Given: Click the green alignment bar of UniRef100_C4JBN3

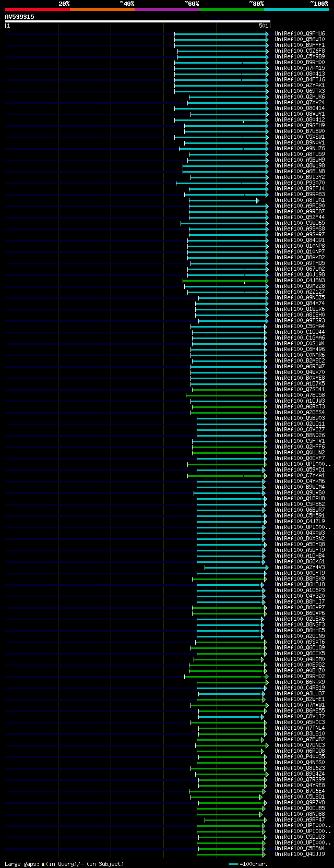Looking at the screenshot, I should click(225, 281).
